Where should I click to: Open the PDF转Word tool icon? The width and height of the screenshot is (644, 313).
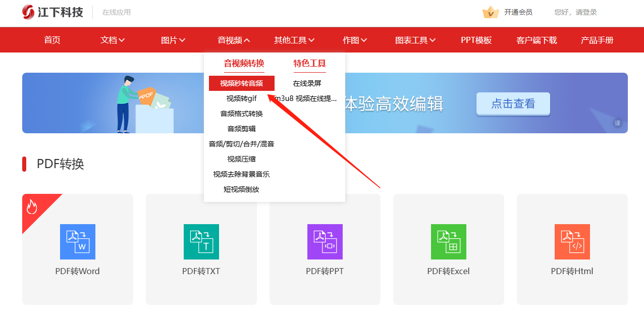[78, 242]
